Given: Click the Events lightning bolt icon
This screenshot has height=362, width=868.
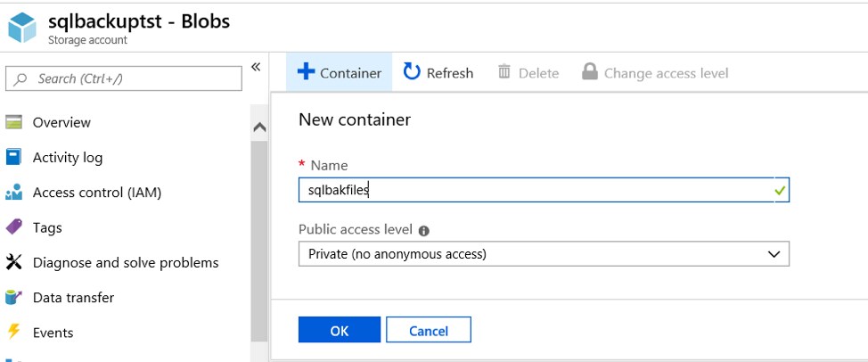Looking at the screenshot, I should tap(13, 333).
